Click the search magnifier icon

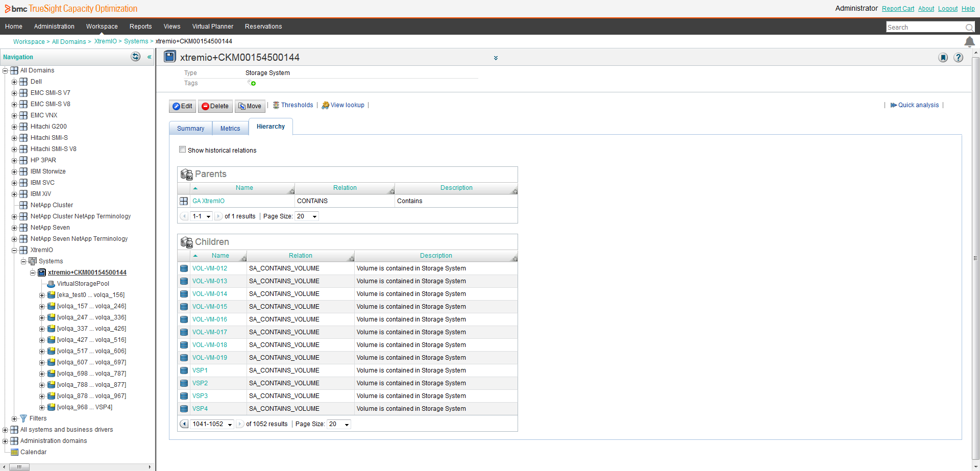click(969, 28)
